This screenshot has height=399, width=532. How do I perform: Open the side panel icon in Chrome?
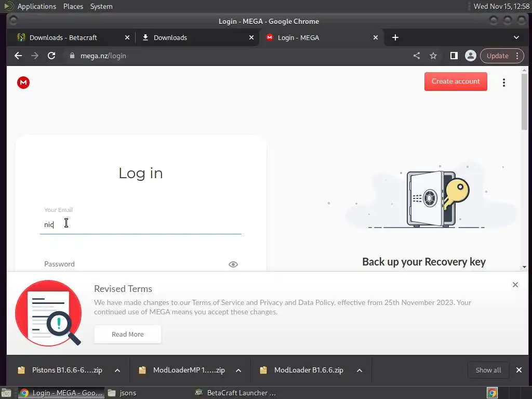click(x=454, y=56)
